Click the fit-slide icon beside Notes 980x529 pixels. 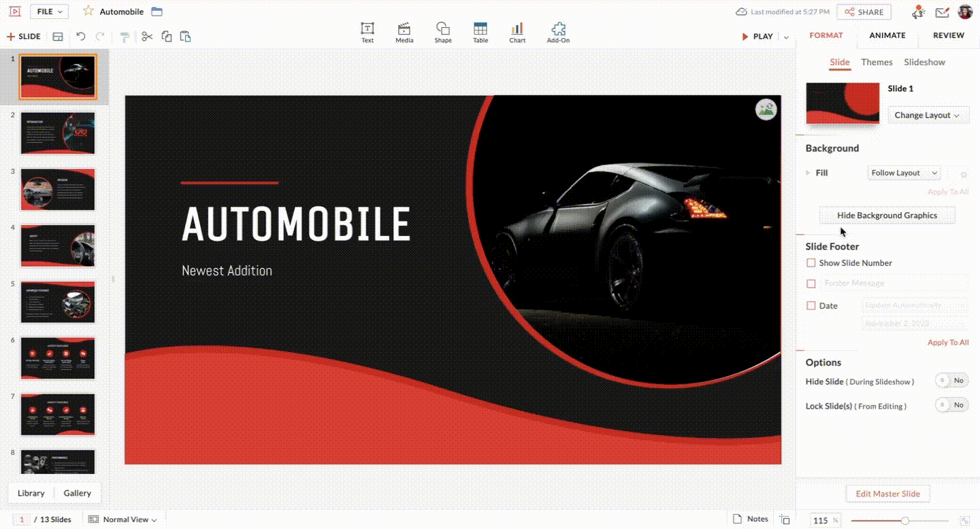[785, 519]
